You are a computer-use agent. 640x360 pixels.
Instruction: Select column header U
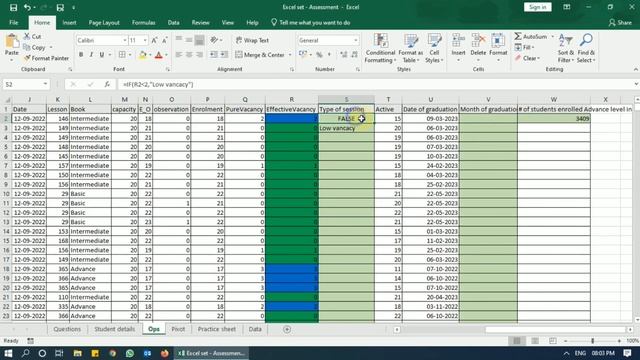(x=430, y=99)
